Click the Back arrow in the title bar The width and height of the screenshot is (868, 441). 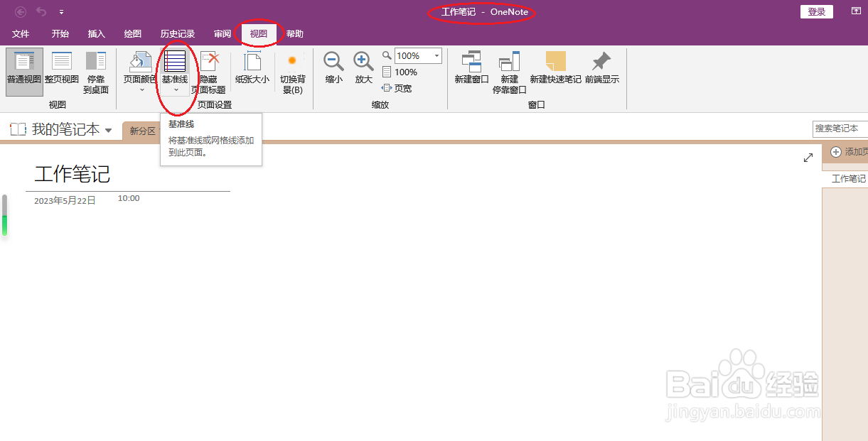tap(21, 12)
